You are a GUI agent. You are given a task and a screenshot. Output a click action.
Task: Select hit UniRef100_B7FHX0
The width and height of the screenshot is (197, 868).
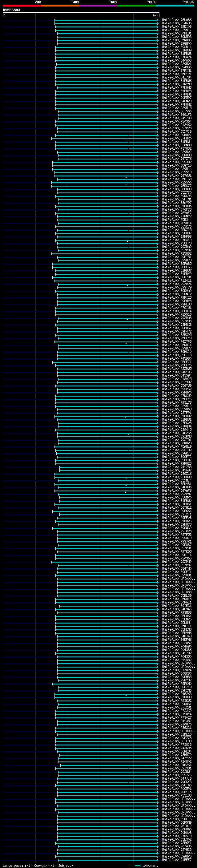[177, 139]
